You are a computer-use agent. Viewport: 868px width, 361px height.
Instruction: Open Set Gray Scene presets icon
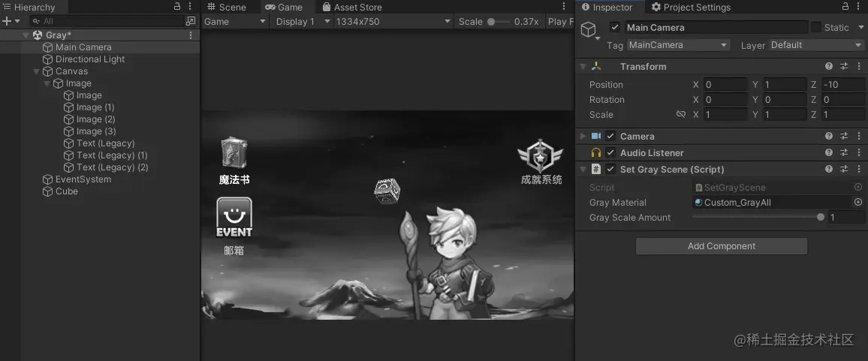point(844,170)
